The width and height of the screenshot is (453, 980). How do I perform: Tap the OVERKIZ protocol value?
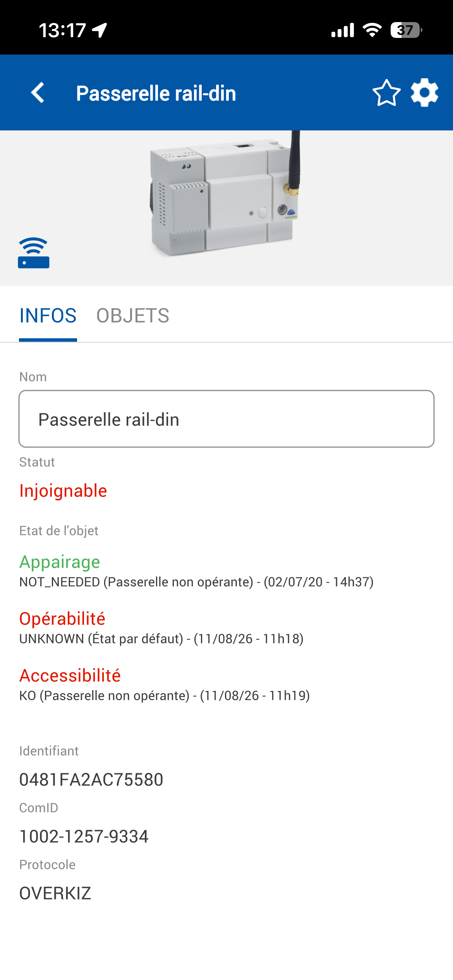(x=55, y=893)
